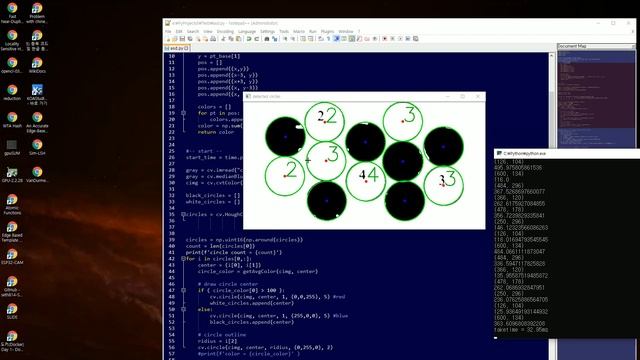640x360 pixels.
Task: Click the Find (binoculars) toolbar icon
Action: pyautogui.click(x=267, y=39)
